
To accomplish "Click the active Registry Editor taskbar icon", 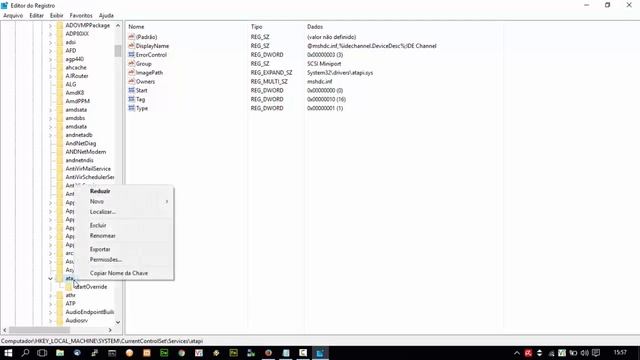I will pyautogui.click(x=320, y=353).
